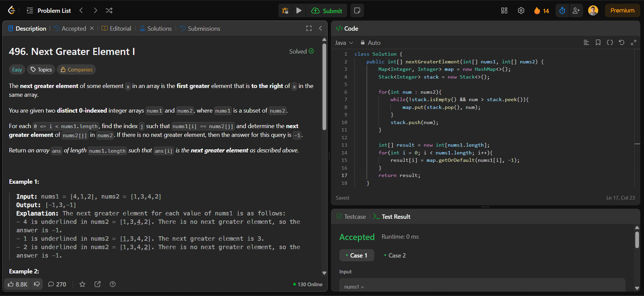Click code line number 17

coord(344,175)
